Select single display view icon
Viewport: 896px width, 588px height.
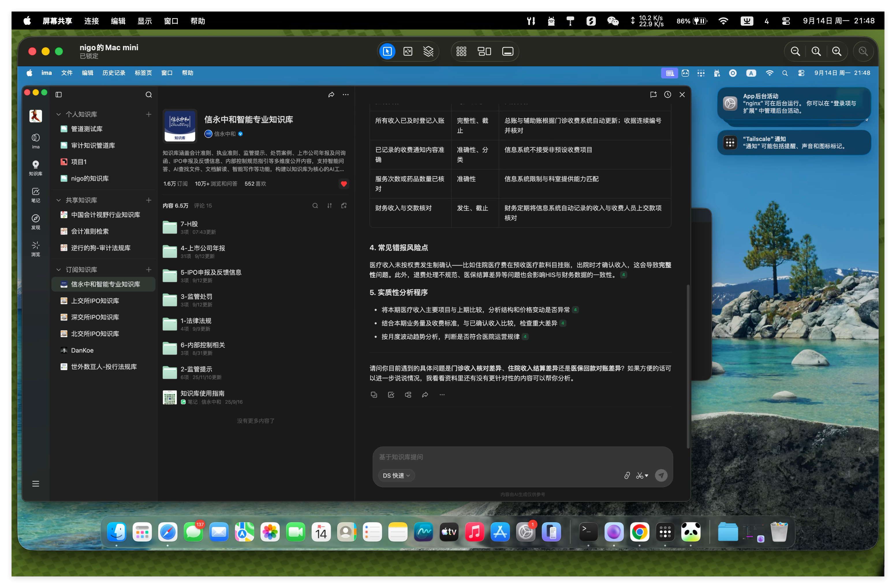coord(507,51)
